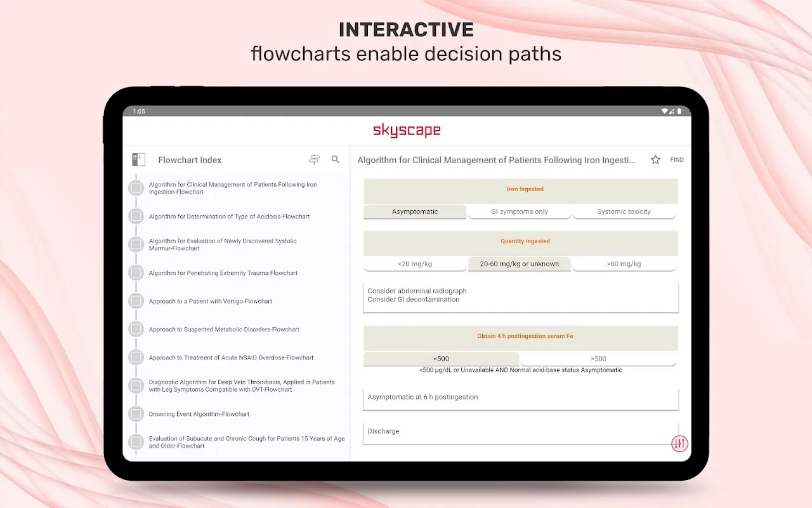
Task: Choose >500 serum Fe result
Action: coord(598,359)
